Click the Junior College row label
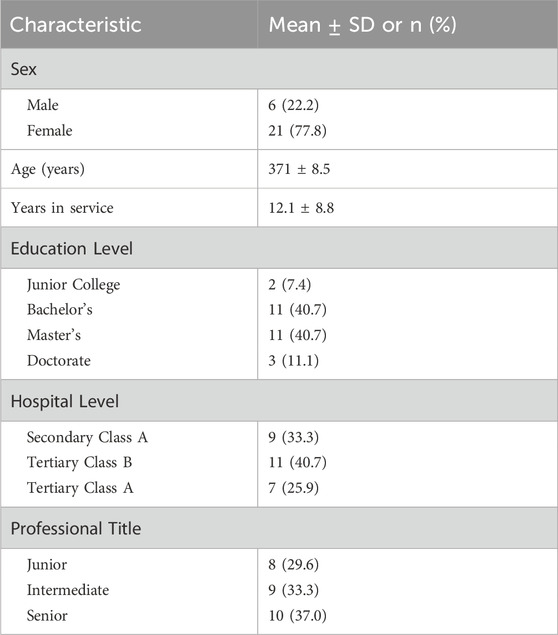The height and width of the screenshot is (635, 558). pos(73,285)
